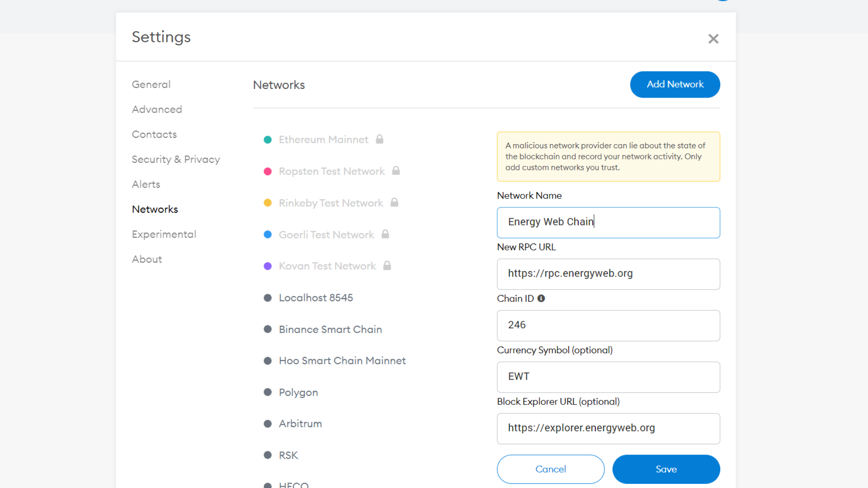The image size is (868, 488).
Task: Select the Experimental settings tab
Action: click(164, 234)
